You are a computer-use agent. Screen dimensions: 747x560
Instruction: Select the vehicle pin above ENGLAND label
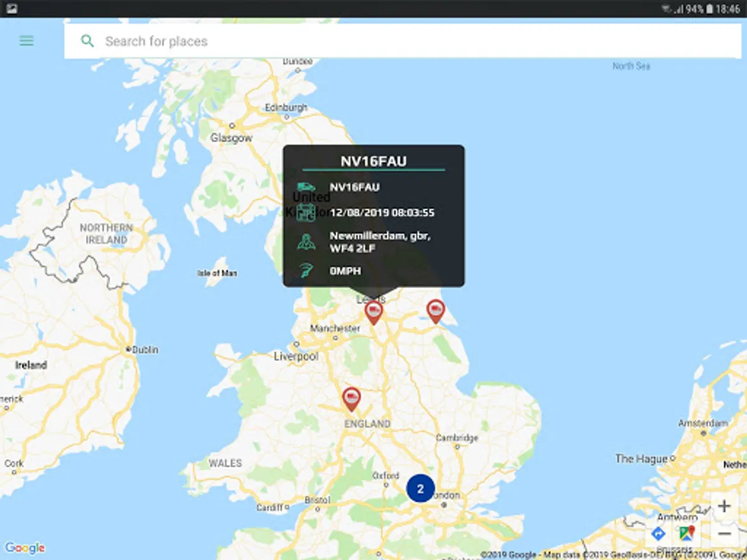(352, 399)
